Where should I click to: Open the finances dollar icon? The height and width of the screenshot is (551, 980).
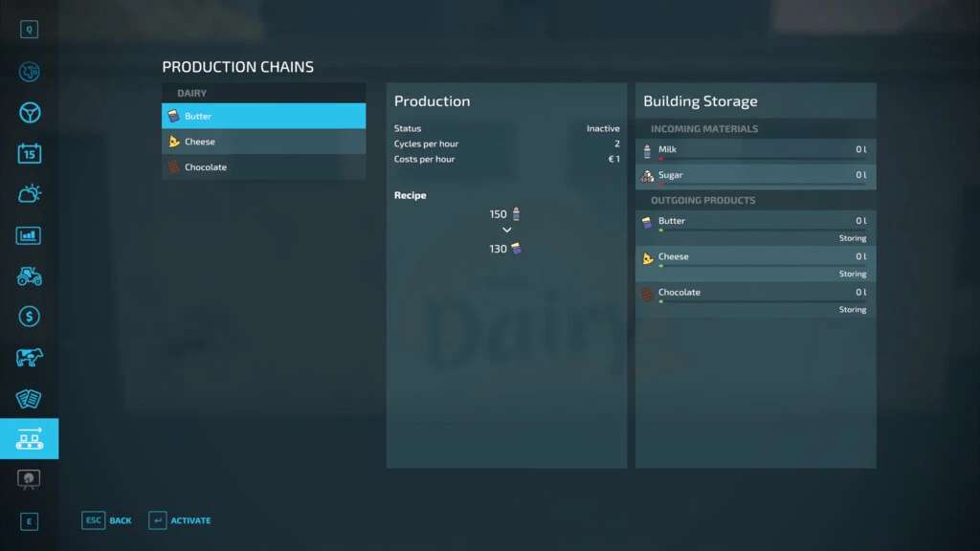pos(29,317)
